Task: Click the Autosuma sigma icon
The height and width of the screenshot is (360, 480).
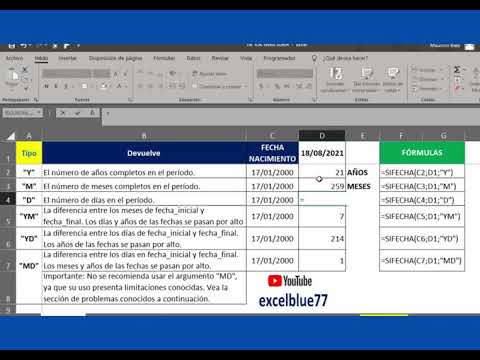Action: (457, 70)
